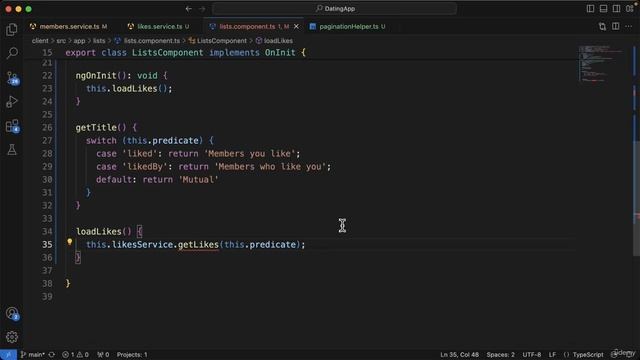This screenshot has height=360, width=640.
Task: Click this.loadLikes() call on line 23
Action: (x=129, y=89)
